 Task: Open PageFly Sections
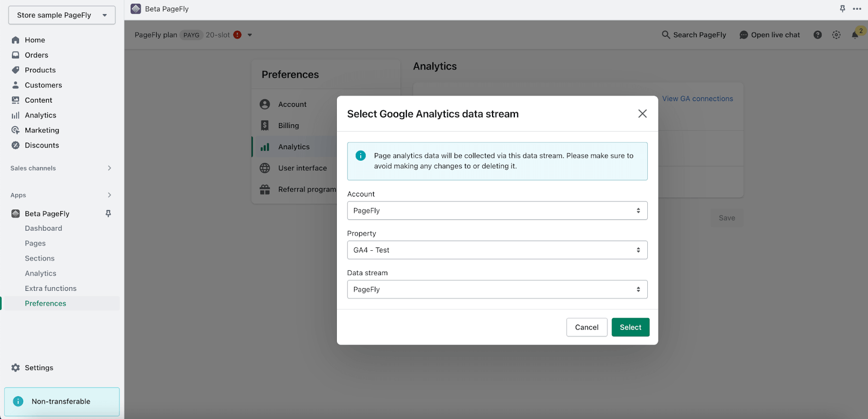[40, 258]
